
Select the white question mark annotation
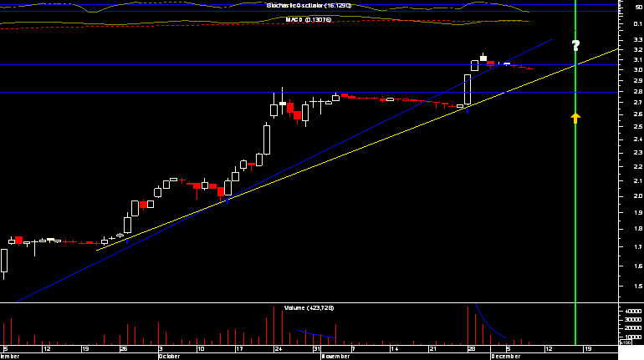pos(575,45)
